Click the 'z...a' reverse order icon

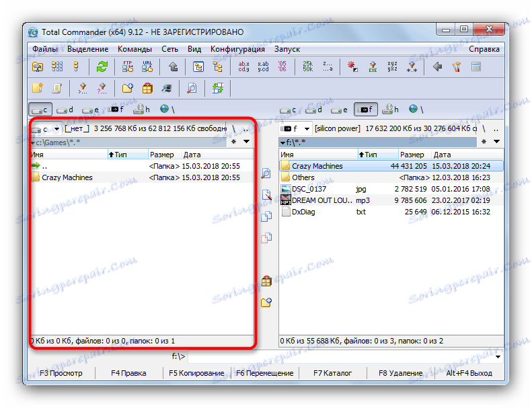coord(328,67)
